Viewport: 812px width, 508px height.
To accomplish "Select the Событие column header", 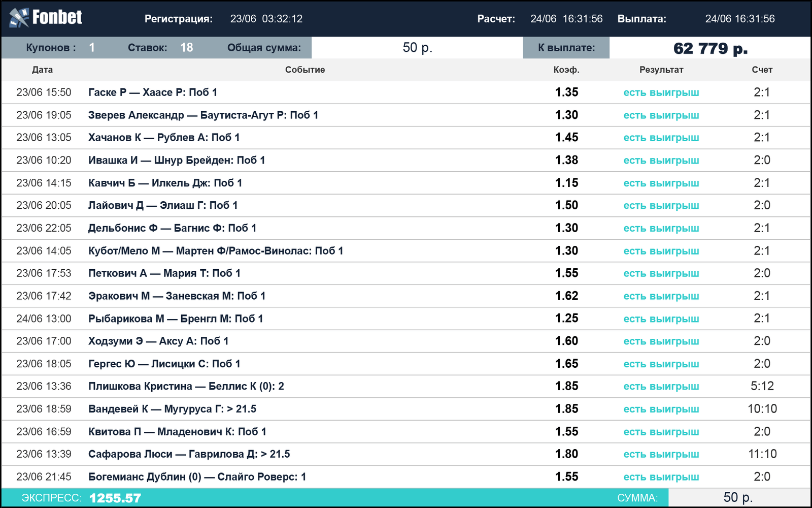I will point(304,70).
